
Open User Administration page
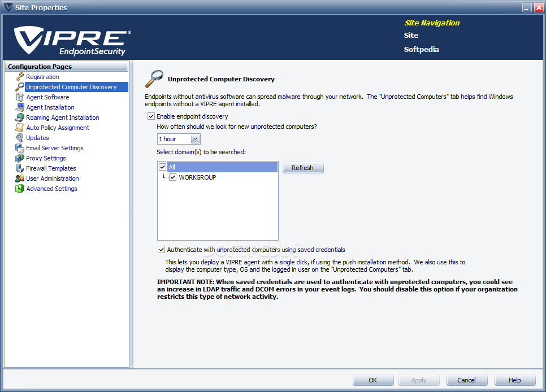pyautogui.click(x=53, y=178)
